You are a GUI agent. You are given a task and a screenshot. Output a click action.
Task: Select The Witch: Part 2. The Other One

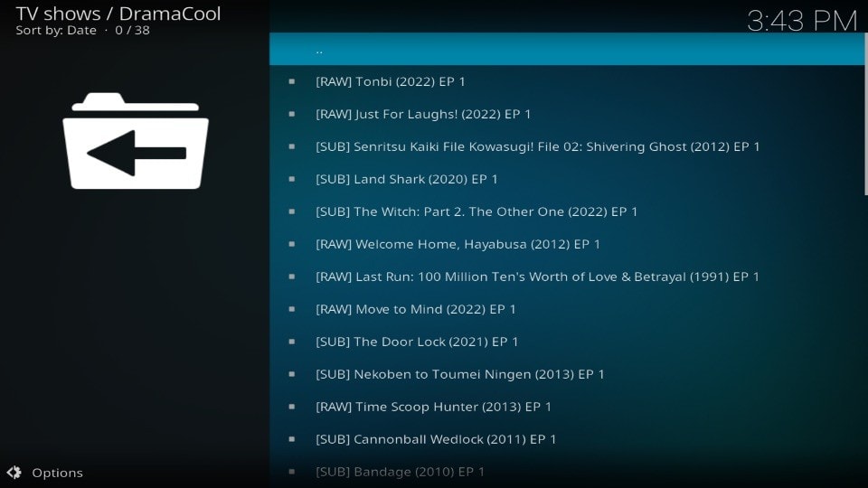(x=566, y=211)
